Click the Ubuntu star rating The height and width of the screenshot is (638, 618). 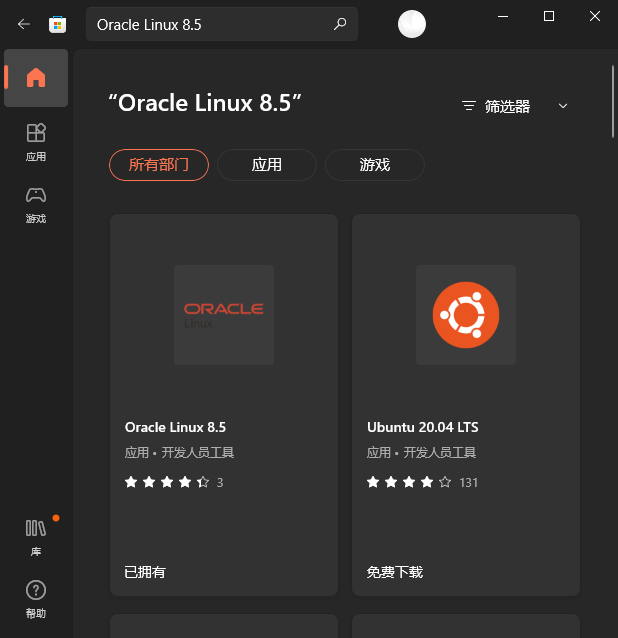coord(409,482)
